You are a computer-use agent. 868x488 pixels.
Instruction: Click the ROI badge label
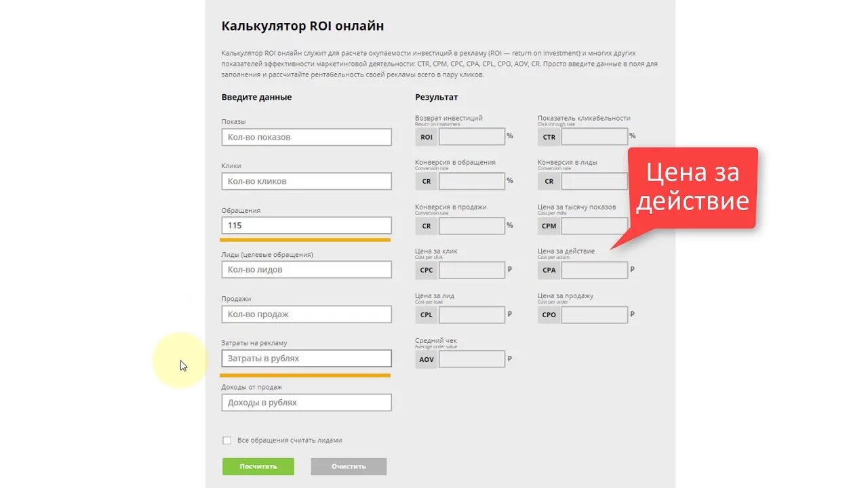[x=427, y=137]
